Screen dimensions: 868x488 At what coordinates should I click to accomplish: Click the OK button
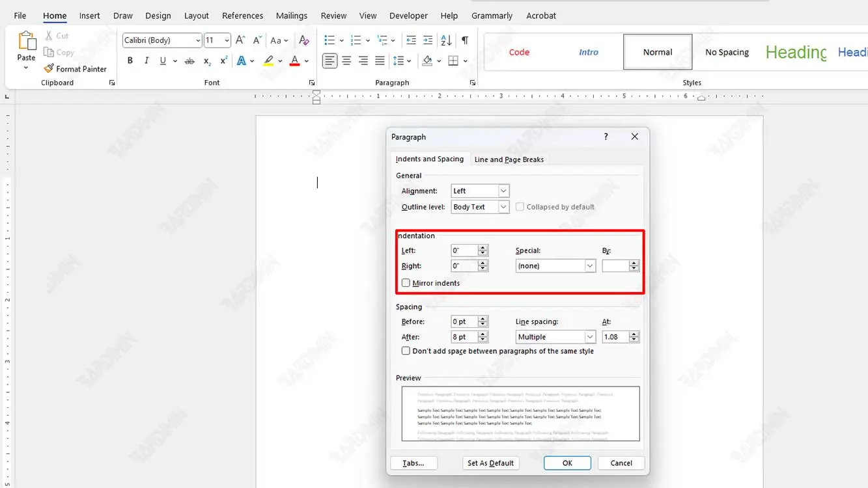(x=567, y=463)
